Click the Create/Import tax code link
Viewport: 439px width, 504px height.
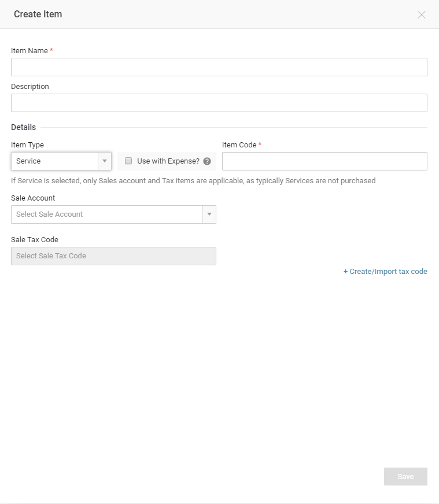pos(386,271)
